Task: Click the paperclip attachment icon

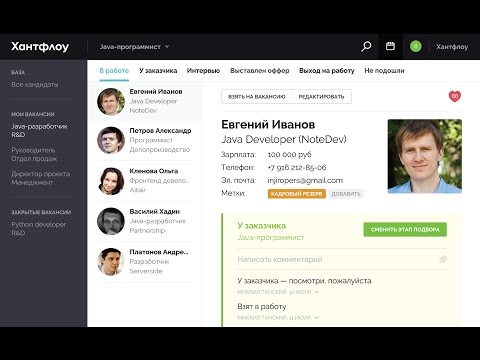Action: (x=443, y=259)
